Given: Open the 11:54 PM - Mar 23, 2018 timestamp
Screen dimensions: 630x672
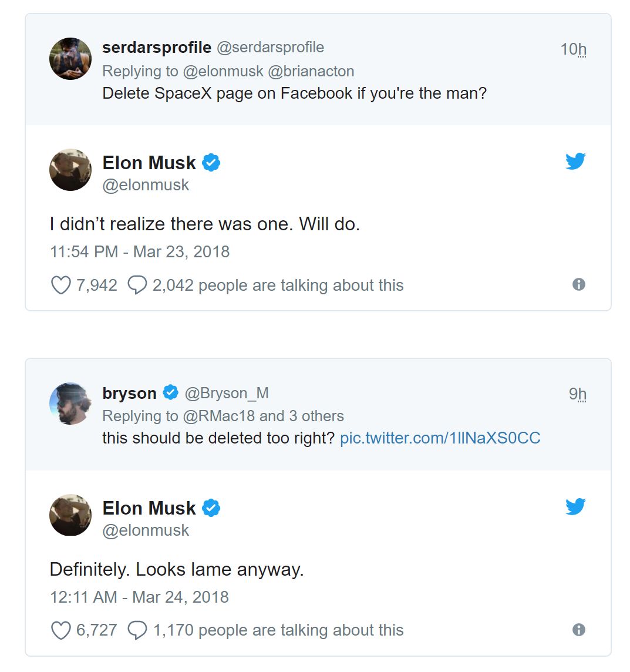Looking at the screenshot, I should [140, 252].
